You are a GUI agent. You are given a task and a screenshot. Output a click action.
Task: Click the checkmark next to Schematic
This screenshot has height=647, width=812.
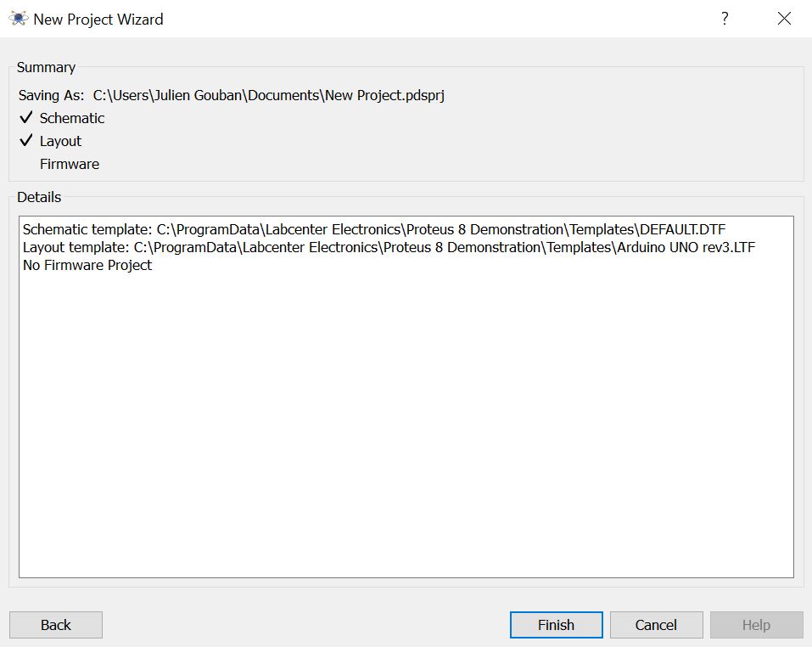click(26, 118)
